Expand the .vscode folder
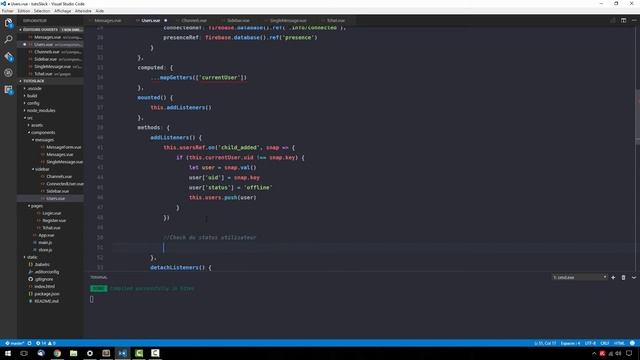The image size is (640, 360). point(35,89)
